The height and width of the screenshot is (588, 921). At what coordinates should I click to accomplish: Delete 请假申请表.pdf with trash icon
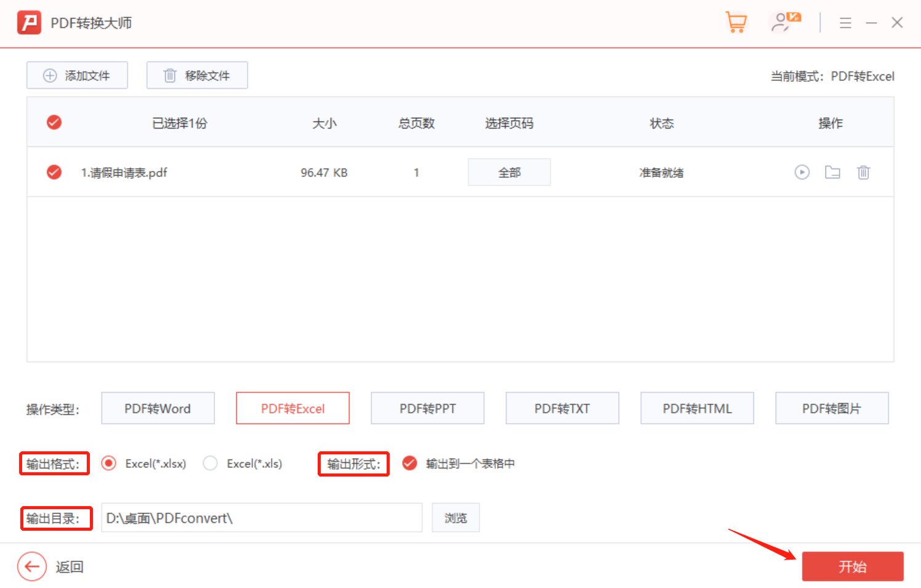[863, 172]
